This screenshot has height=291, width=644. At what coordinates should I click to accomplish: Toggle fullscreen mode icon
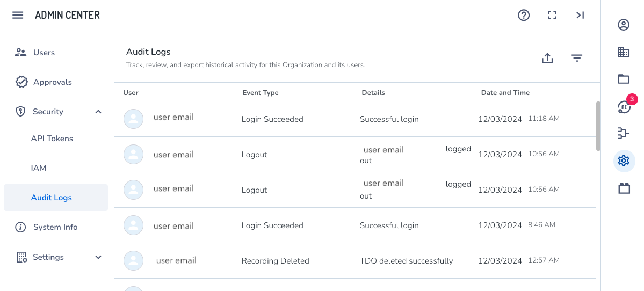coord(552,15)
